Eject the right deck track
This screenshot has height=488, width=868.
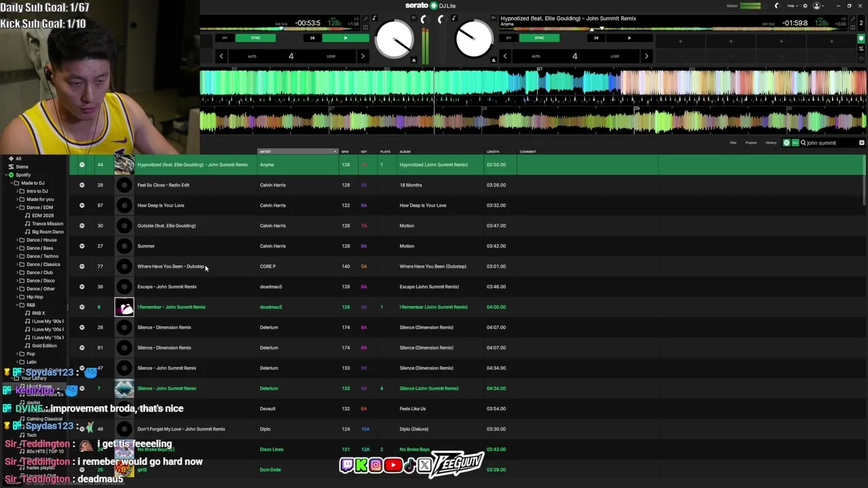494,60
